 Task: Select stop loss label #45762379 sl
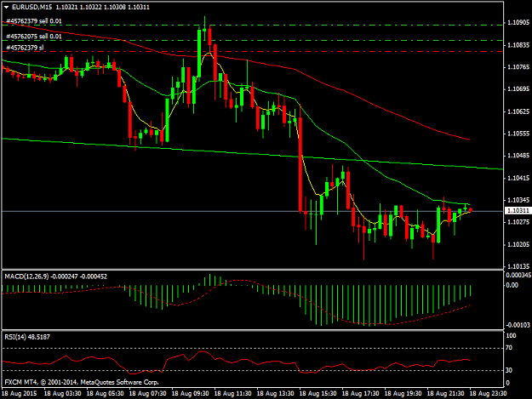25,48
